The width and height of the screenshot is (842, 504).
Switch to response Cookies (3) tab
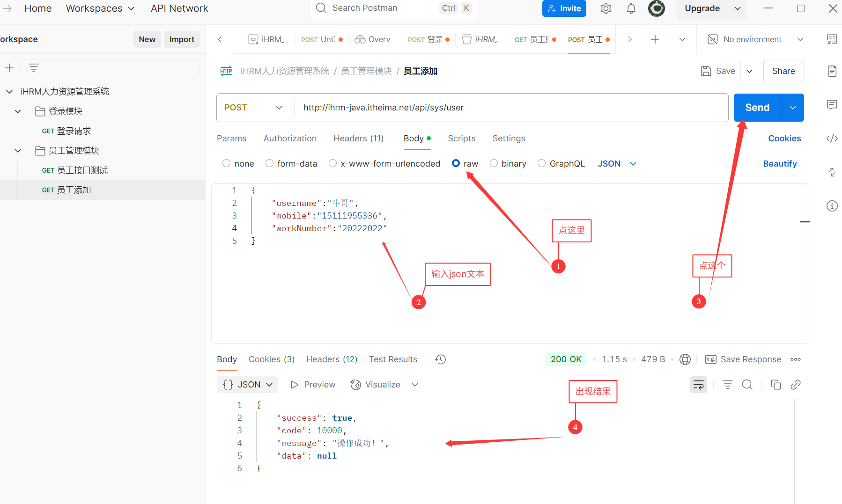pos(272,359)
